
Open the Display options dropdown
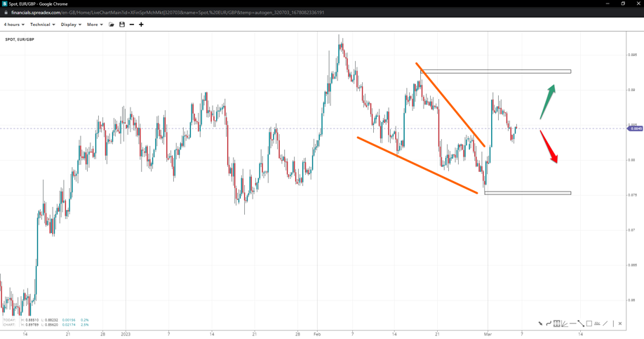coord(71,25)
